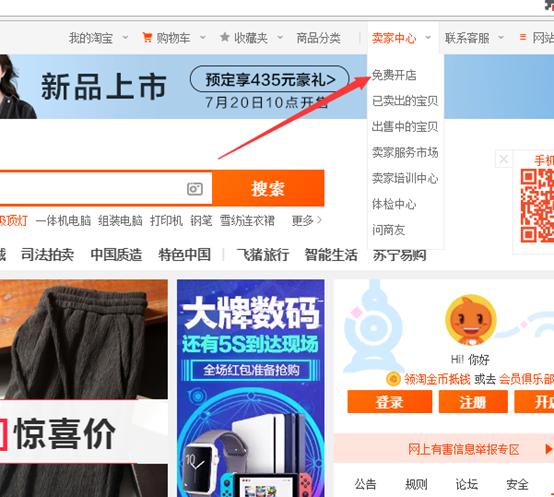Select 已卖出的宝贝 menu entry

pos(405,101)
